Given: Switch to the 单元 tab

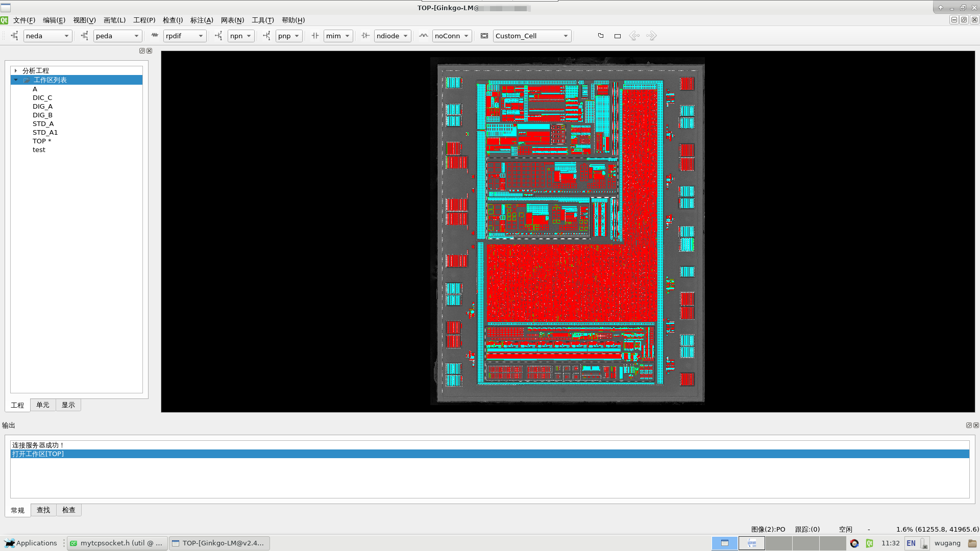Looking at the screenshot, I should point(43,405).
